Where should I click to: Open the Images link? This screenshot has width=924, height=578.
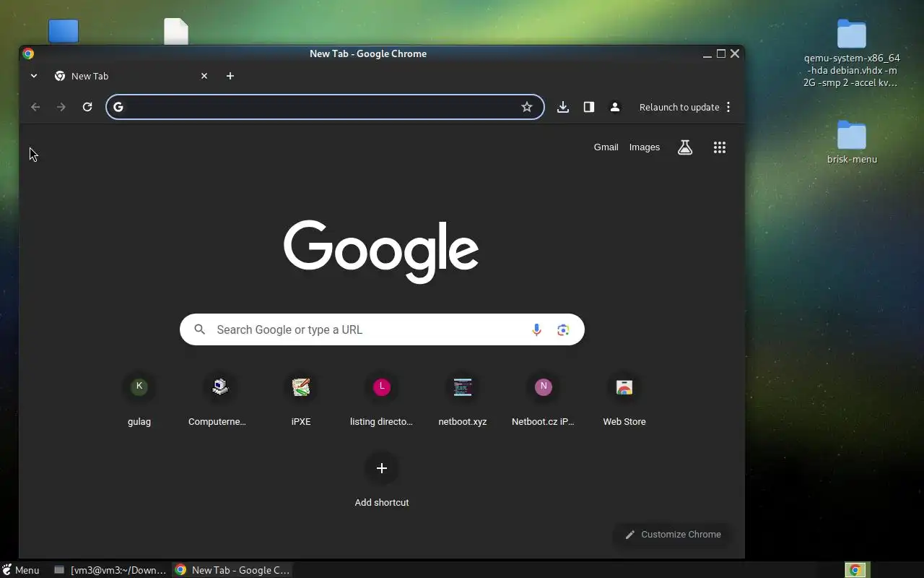645,147
